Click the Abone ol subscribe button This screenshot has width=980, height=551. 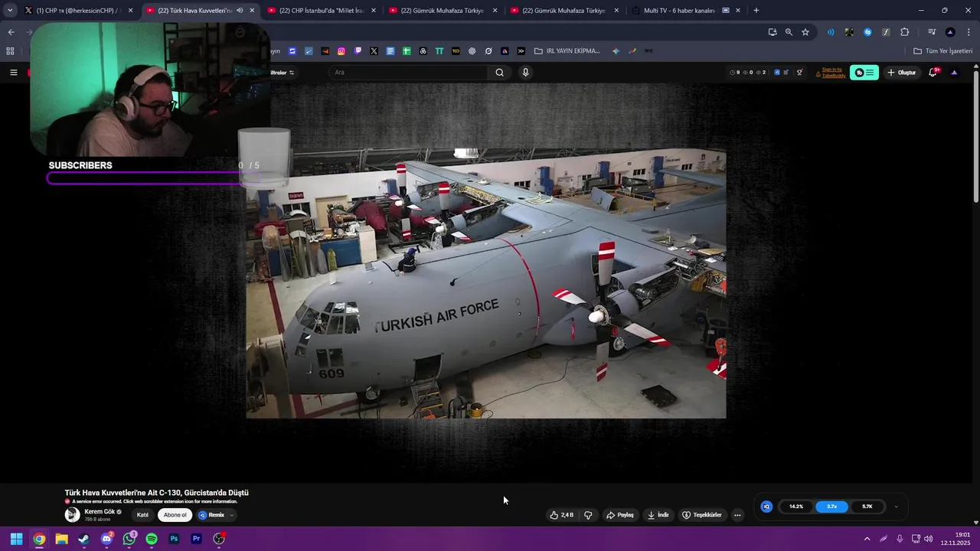pos(175,515)
